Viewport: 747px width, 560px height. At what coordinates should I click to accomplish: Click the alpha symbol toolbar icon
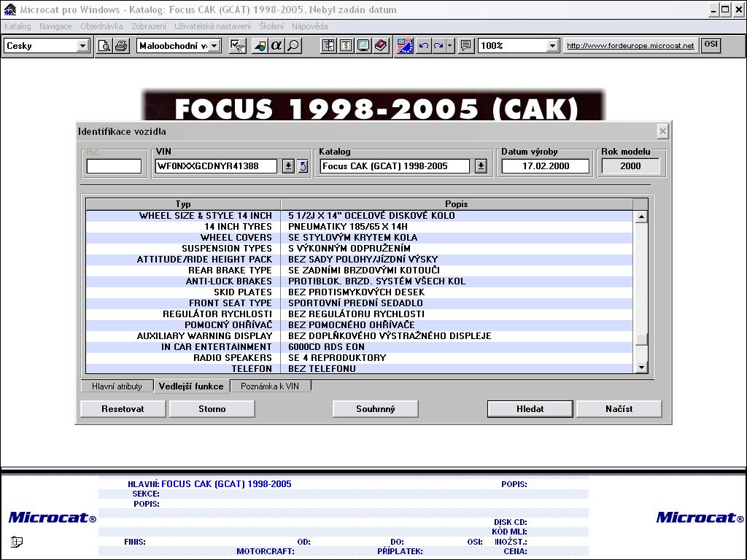276,46
